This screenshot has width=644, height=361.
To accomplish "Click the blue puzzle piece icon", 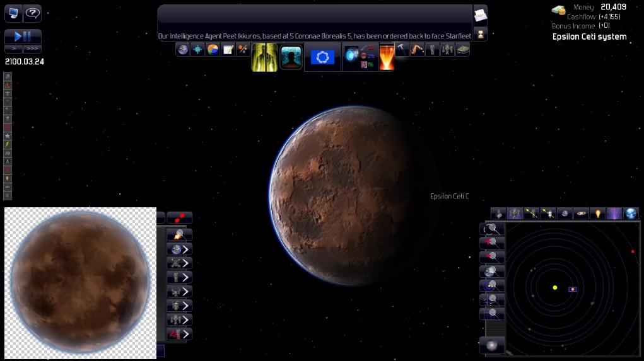I will [197, 50].
